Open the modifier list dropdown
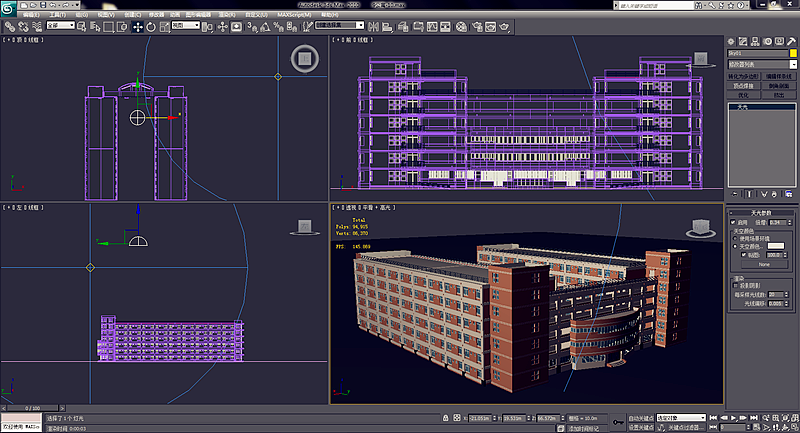Screen dimensions: 800x433 [x=762, y=64]
